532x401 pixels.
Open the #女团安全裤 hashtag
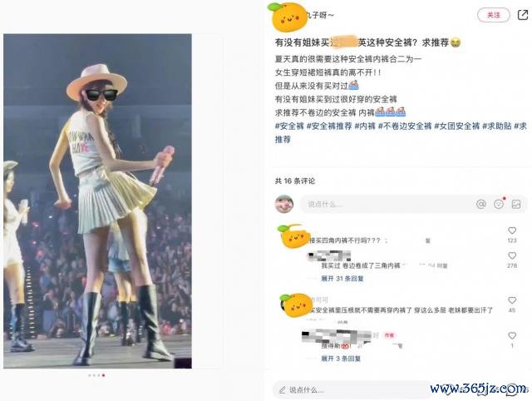pyautogui.click(x=457, y=126)
